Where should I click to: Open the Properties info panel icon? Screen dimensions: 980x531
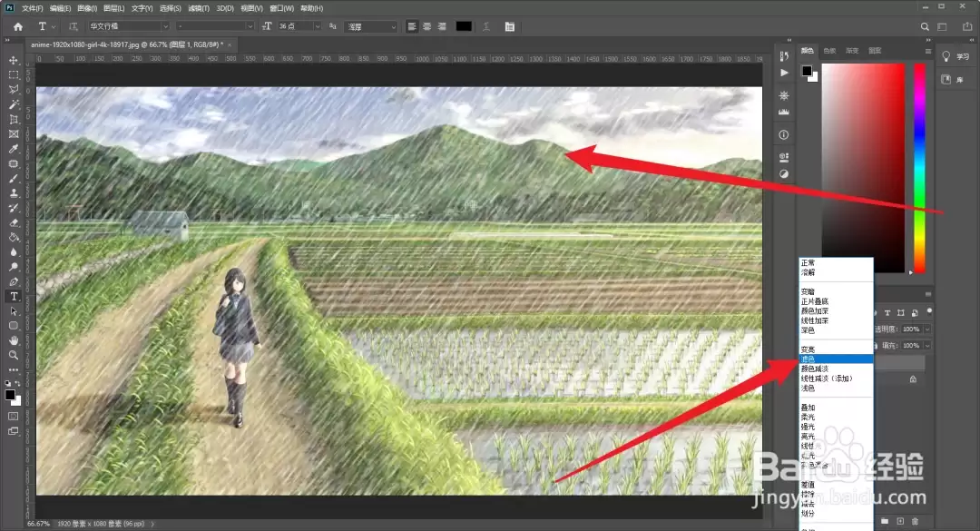[x=784, y=134]
